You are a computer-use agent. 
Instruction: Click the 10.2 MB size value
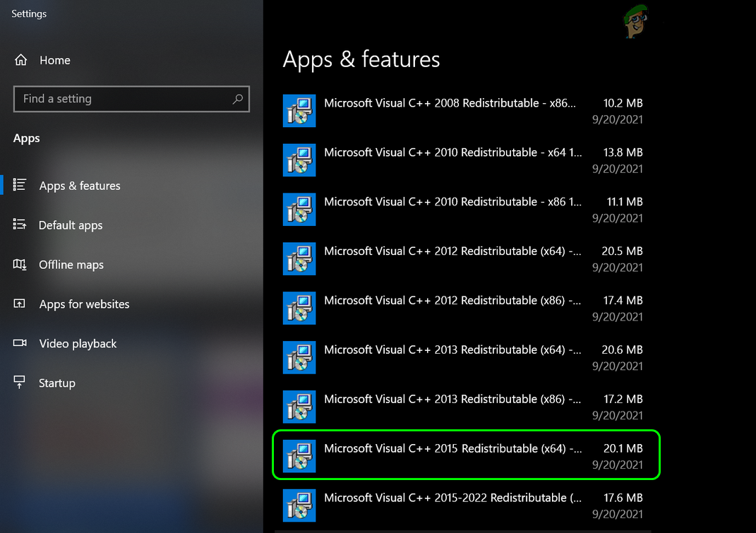(x=623, y=103)
